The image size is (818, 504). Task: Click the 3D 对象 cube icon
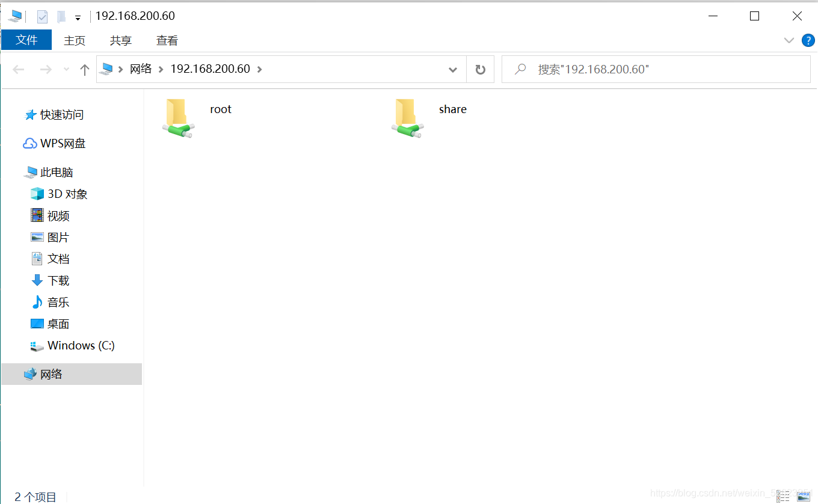(x=37, y=194)
